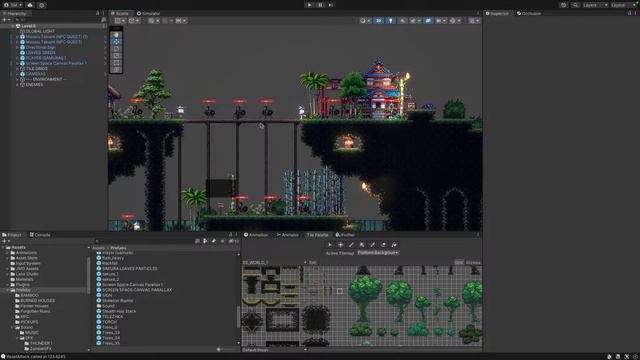This screenshot has width=640, height=360.
Task: Pick the Tile Palette move tool
Action: click(340, 244)
